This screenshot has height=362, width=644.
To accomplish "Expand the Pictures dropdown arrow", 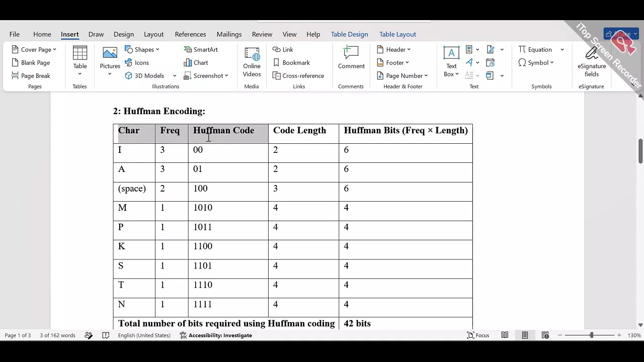I will (110, 74).
